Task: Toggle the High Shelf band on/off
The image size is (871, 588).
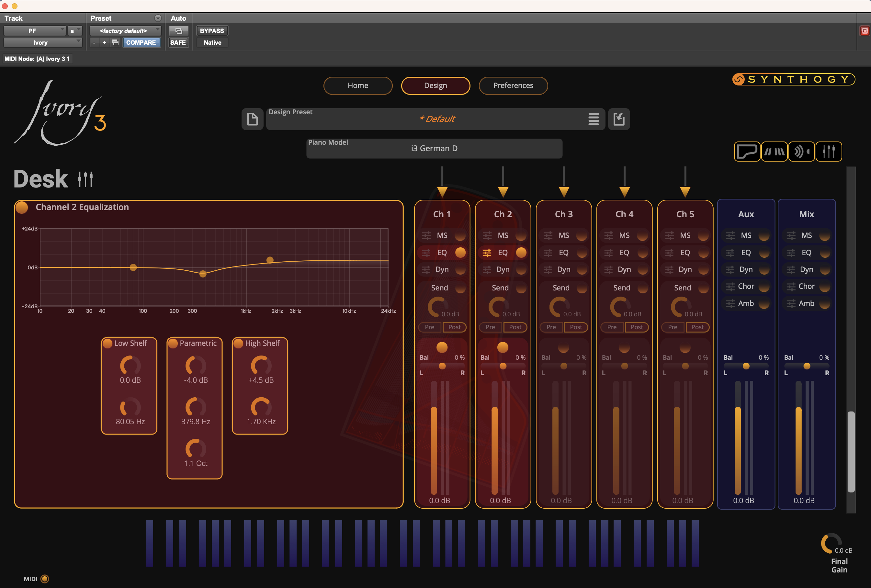Action: click(238, 343)
